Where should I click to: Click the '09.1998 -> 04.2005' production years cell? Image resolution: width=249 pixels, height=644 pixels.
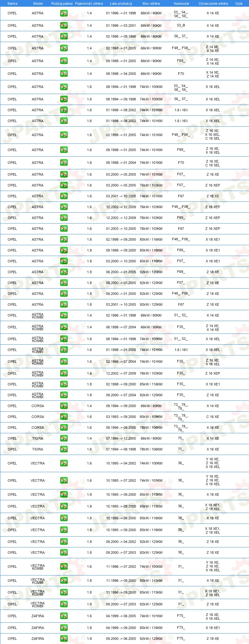click(121, 74)
